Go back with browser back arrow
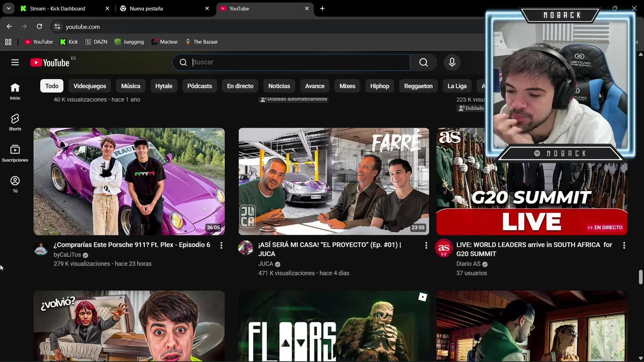The height and width of the screenshot is (362, 644). coord(9,26)
